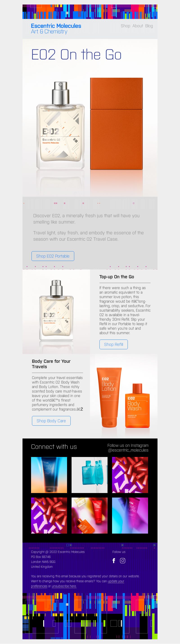Click the orange Body Lotion and Wash product image
Viewport: 180px width, 644px height.
tap(124, 396)
